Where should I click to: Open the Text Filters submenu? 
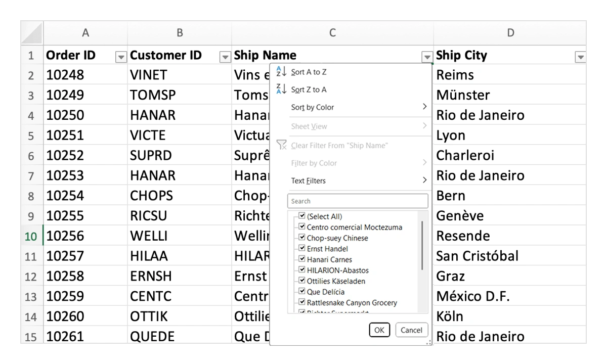424,180
